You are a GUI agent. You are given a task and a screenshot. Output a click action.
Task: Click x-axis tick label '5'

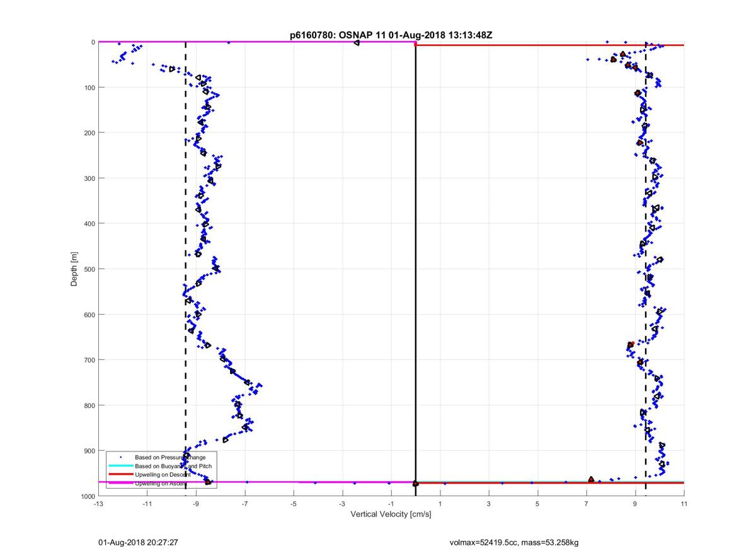537,504
